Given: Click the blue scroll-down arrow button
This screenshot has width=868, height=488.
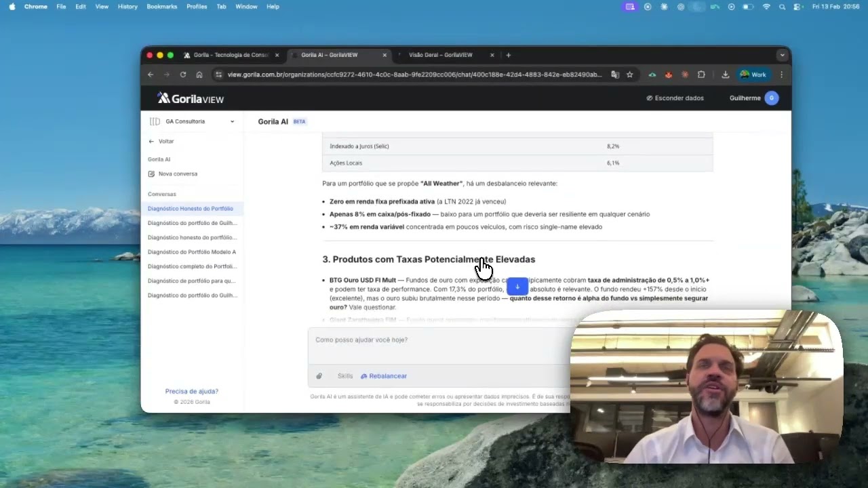Looking at the screenshot, I should [517, 287].
